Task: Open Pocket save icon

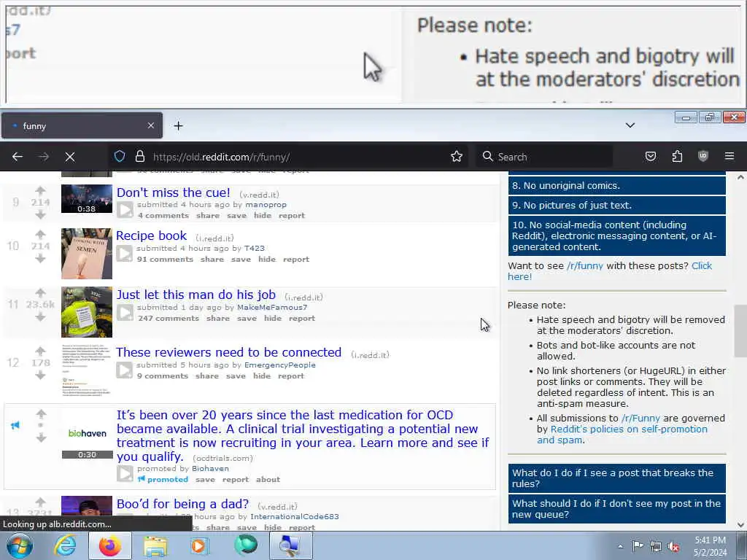Action: click(650, 156)
